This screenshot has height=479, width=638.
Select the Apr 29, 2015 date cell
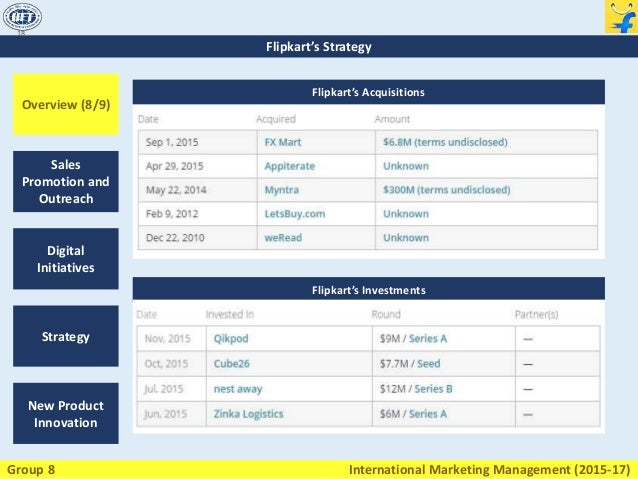click(197, 166)
